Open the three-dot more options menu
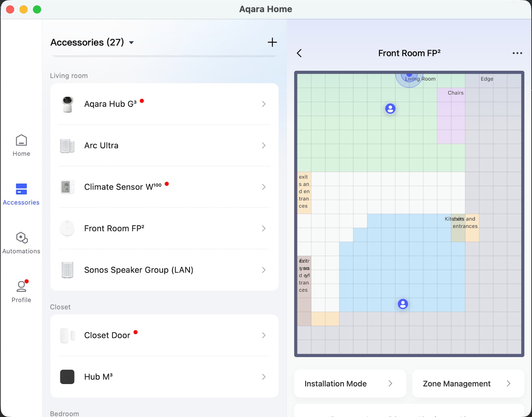 click(517, 53)
